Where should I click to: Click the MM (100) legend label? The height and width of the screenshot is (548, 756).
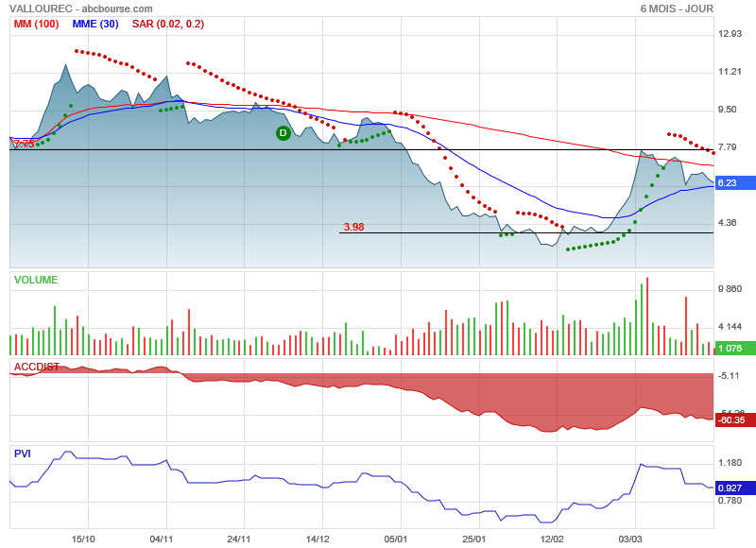36,25
